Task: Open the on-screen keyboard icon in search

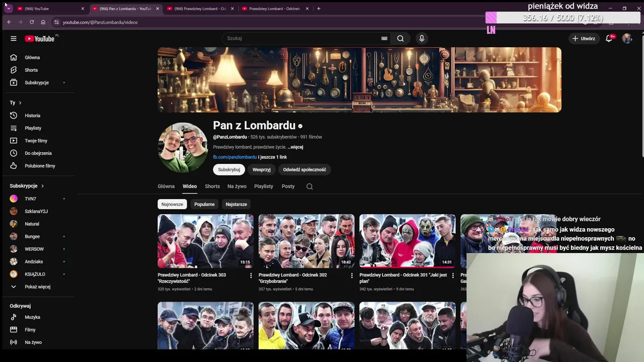Action: pos(384,38)
